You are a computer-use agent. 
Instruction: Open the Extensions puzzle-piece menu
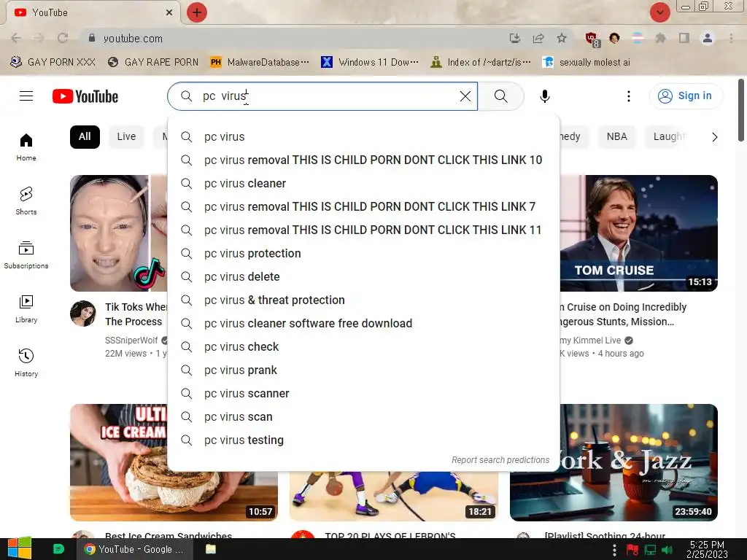[660, 38]
